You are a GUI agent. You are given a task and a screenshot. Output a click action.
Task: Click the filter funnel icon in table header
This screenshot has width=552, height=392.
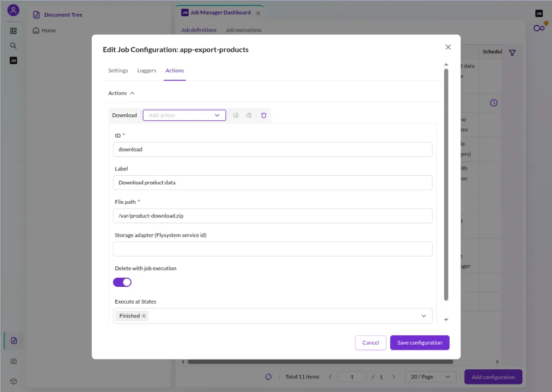click(513, 53)
